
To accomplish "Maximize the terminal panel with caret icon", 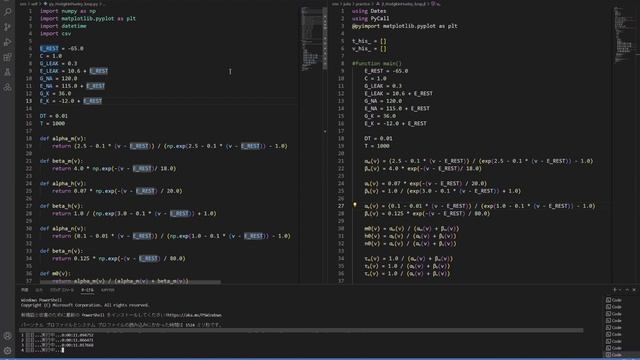I will [x=627, y=290].
